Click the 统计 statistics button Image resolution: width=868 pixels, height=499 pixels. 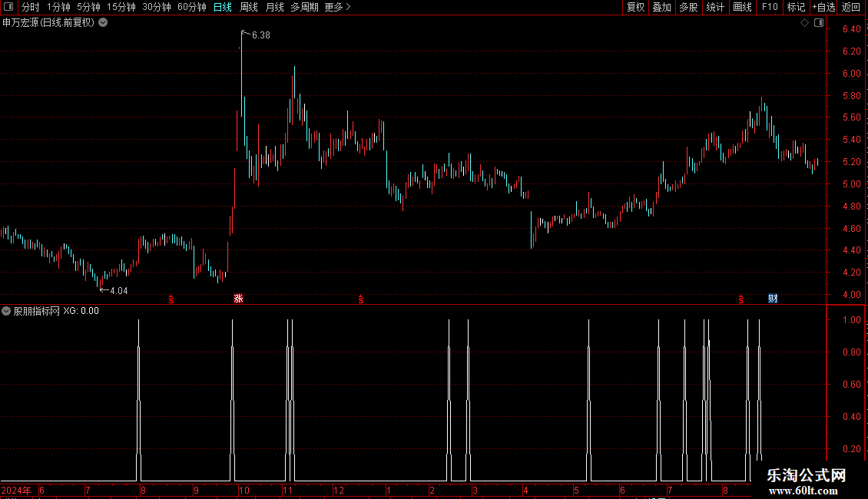[x=715, y=7]
